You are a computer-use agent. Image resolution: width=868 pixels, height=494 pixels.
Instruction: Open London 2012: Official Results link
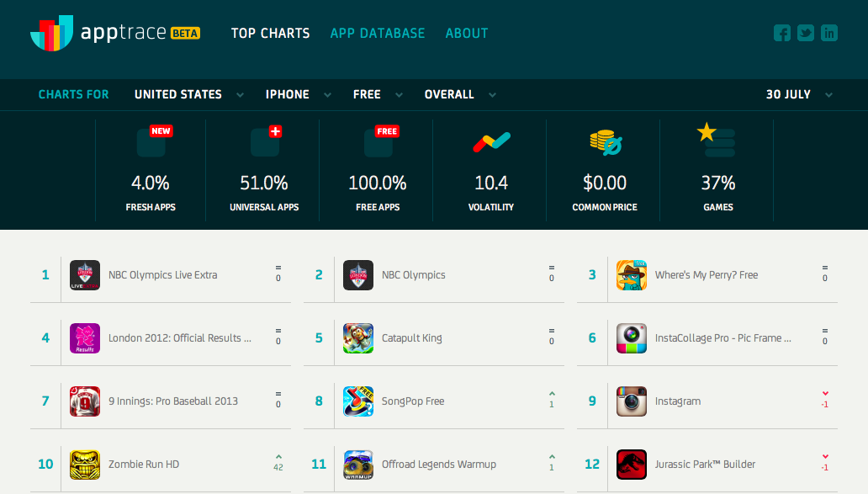pos(180,338)
